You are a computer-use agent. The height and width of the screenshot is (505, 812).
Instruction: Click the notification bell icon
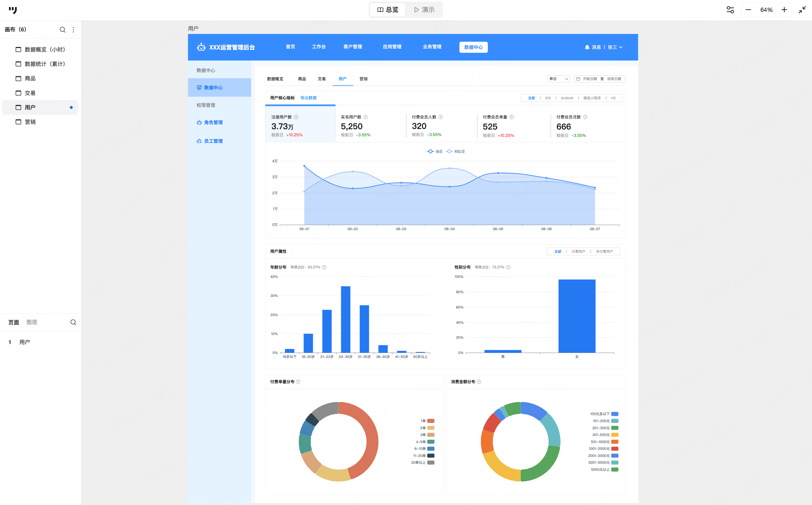pos(587,48)
